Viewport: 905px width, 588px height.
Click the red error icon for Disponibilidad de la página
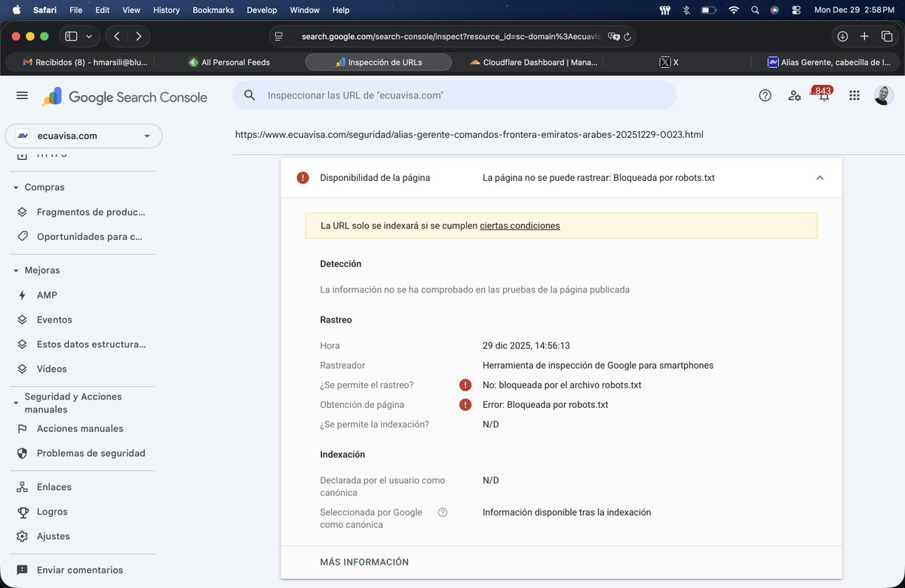point(303,178)
